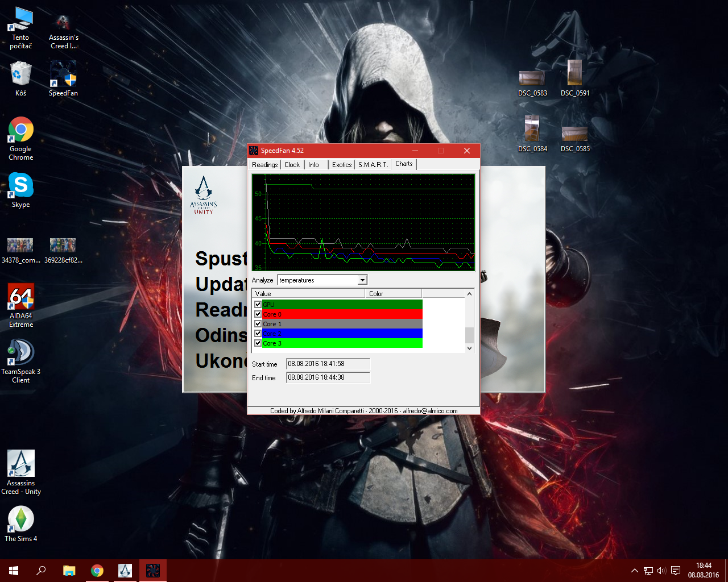This screenshot has width=728, height=582.
Task: Click the End time field
Action: click(328, 377)
